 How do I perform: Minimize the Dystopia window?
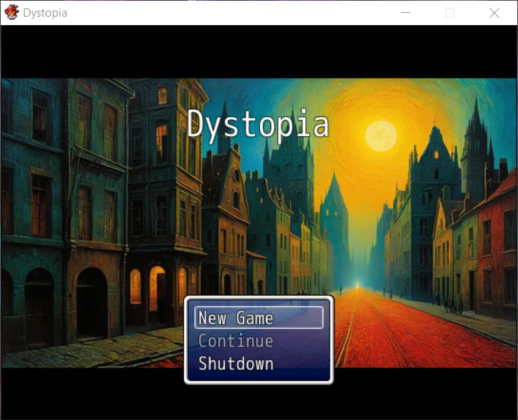coord(406,13)
